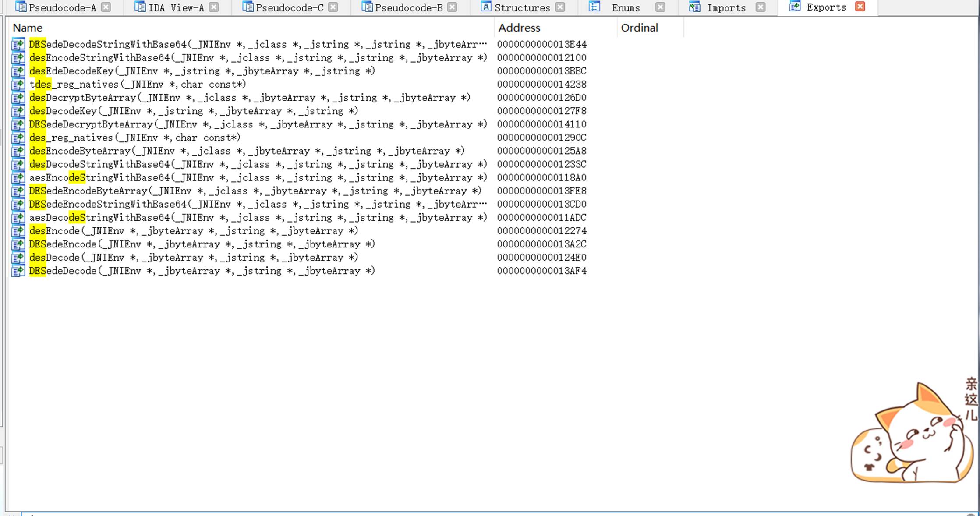The image size is (980, 516).
Task: Click export icon for desEncodeStringWithBase64 row
Action: tap(18, 58)
